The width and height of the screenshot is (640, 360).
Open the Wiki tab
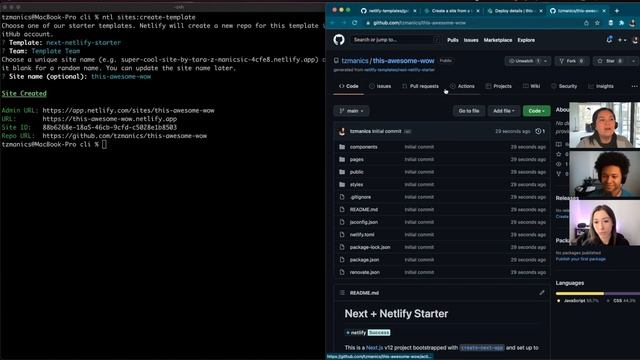pyautogui.click(x=531, y=86)
